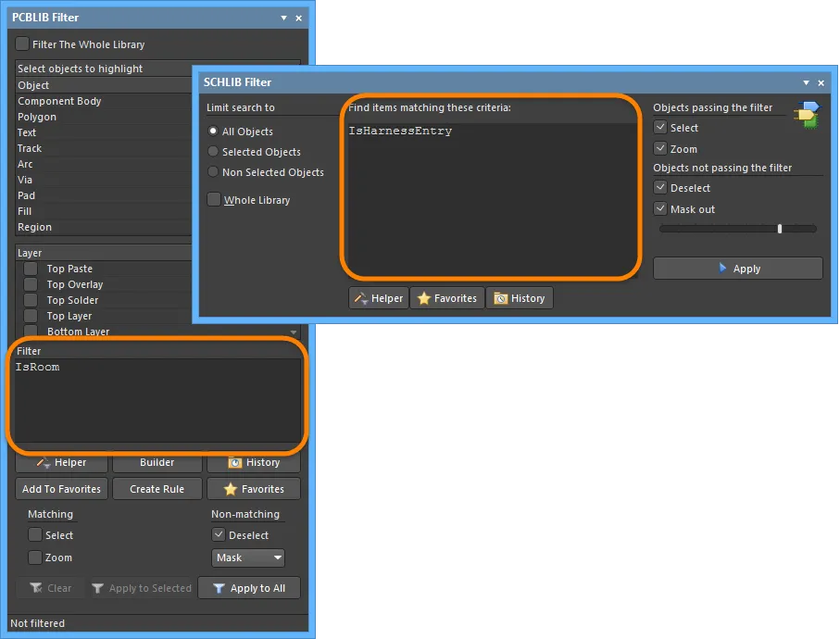The width and height of the screenshot is (840, 639).
Task: Click the Layer column header
Action: (x=105, y=253)
